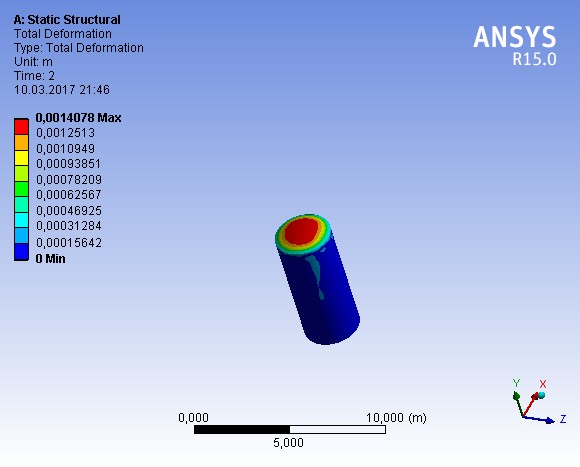Click the dark blue legend band

(x=21, y=251)
